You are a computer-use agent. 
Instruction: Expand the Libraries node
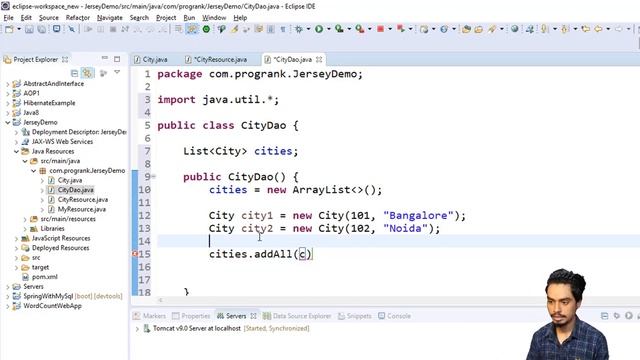25,229
